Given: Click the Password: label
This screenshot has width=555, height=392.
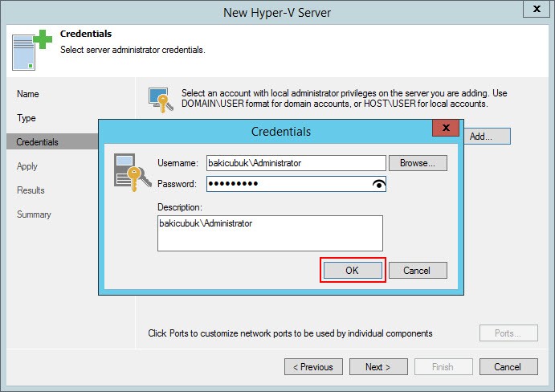Looking at the screenshot, I should point(177,184).
